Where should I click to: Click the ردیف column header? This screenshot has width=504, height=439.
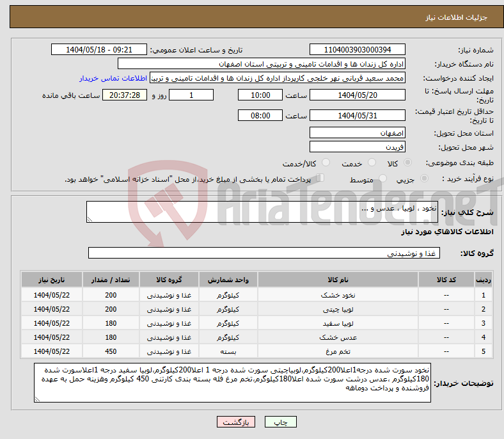[483, 280]
